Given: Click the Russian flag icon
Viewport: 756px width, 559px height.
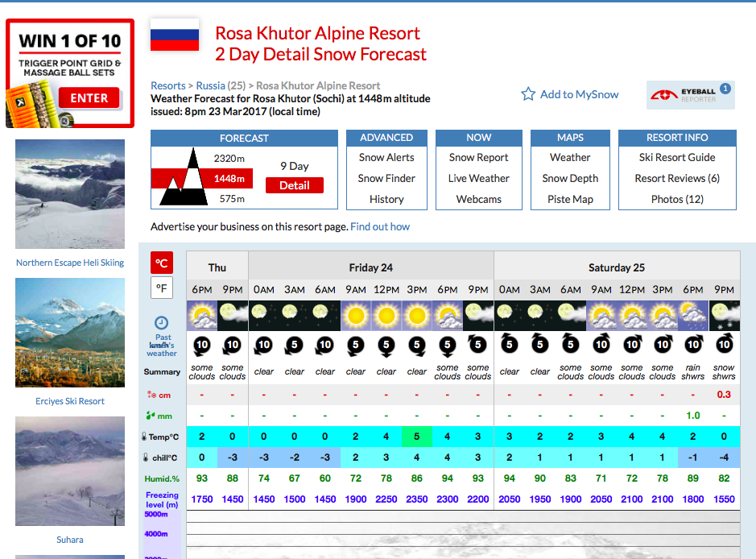Looking at the screenshot, I should (175, 35).
